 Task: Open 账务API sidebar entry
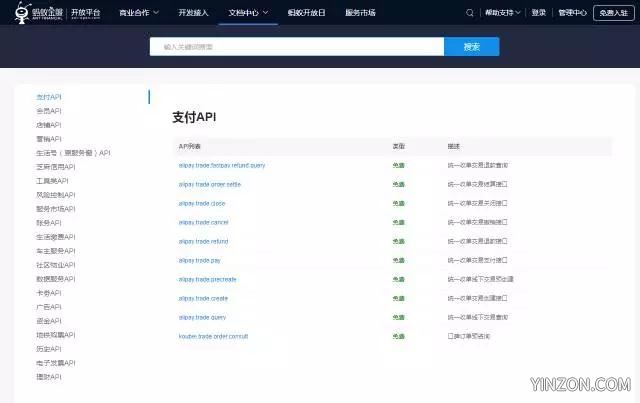49,223
